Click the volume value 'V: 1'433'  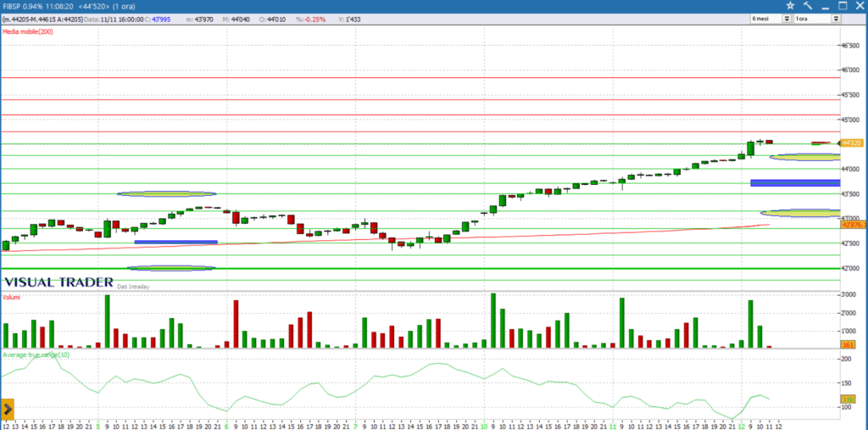(x=352, y=19)
